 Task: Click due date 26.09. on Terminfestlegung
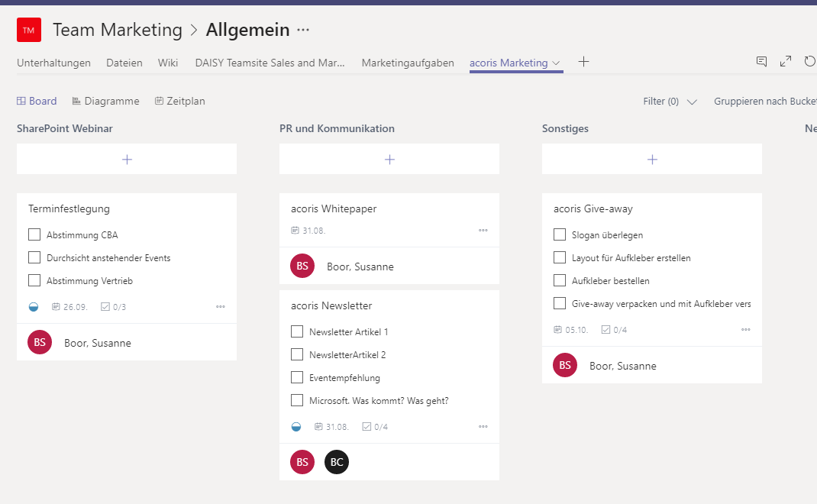(69, 307)
